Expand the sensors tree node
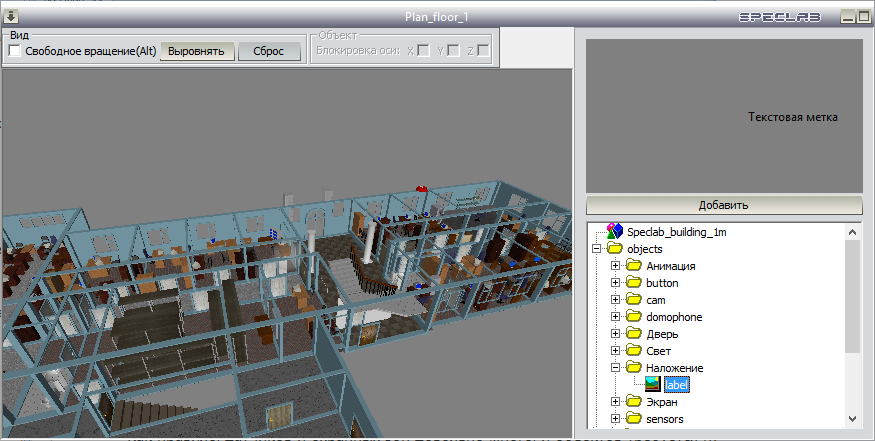The image size is (875, 441). [x=615, y=418]
